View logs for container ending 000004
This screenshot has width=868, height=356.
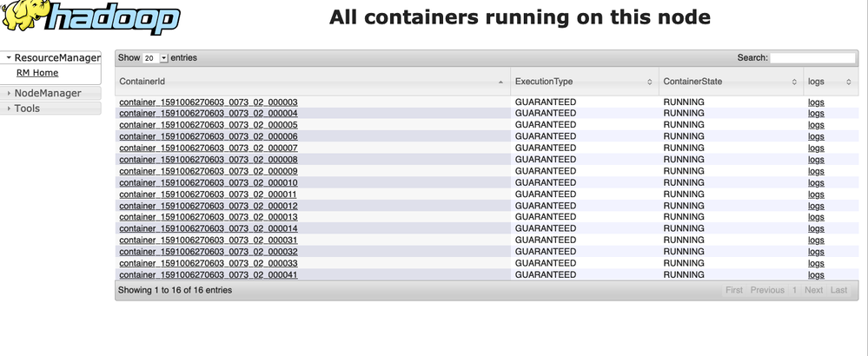[816, 114]
